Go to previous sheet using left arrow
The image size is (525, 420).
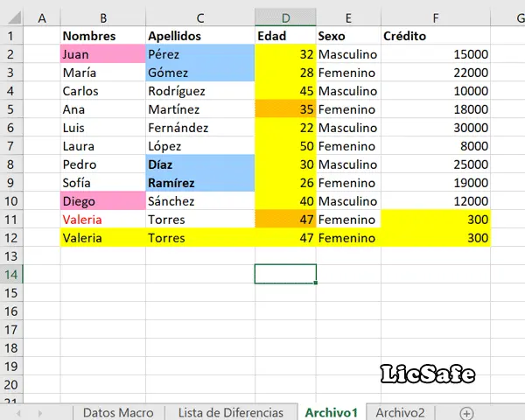(x=18, y=413)
